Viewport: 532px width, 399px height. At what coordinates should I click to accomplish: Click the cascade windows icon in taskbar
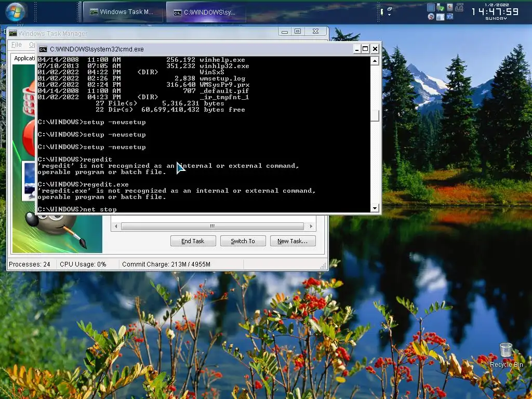coord(390,9)
